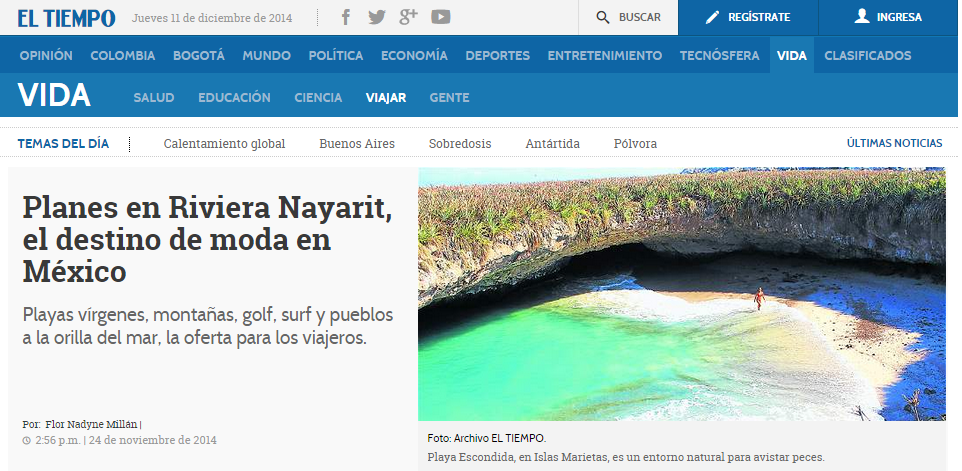This screenshot has width=962, height=471.
Task: Open El Tiempo Twitter icon
Action: point(377,17)
